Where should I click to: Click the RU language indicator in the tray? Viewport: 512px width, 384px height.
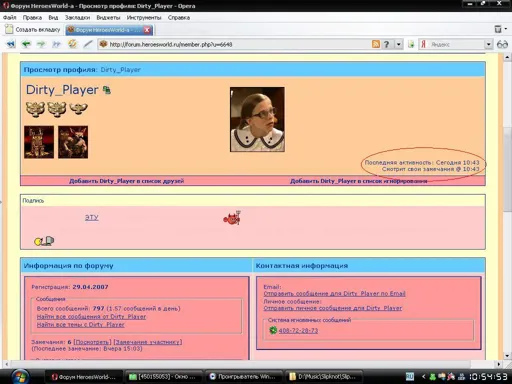click(x=410, y=377)
